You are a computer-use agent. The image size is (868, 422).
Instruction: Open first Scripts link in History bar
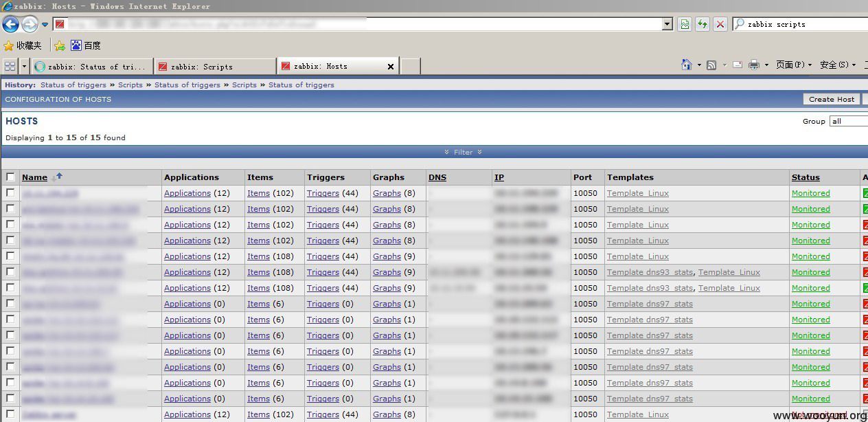pyautogui.click(x=130, y=85)
